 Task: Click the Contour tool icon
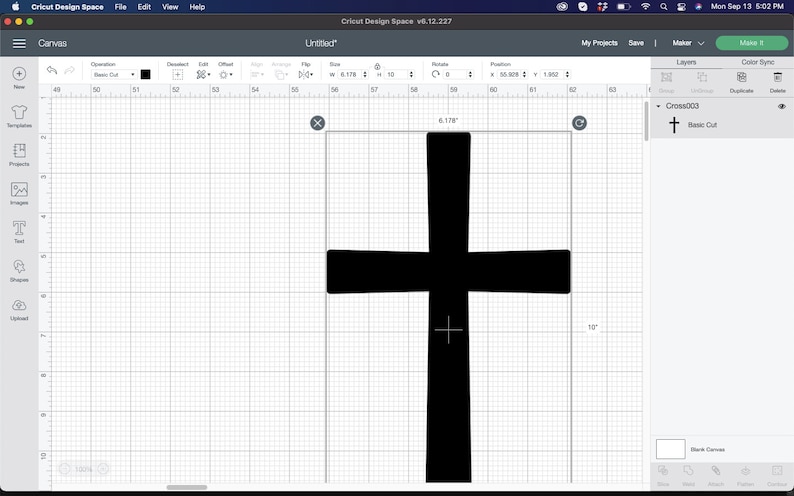coord(777,471)
